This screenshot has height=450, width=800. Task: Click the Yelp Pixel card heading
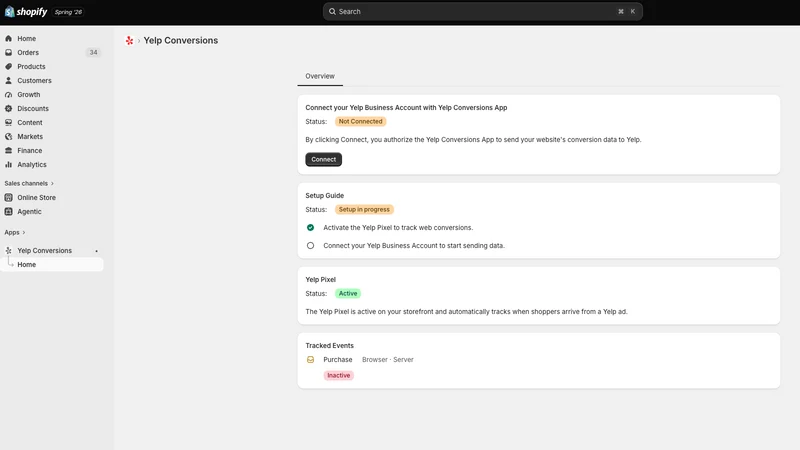coord(320,280)
